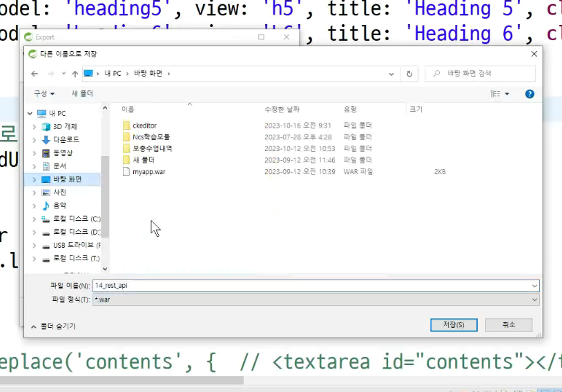Select the 동영상 folder icon

[x=46, y=153]
